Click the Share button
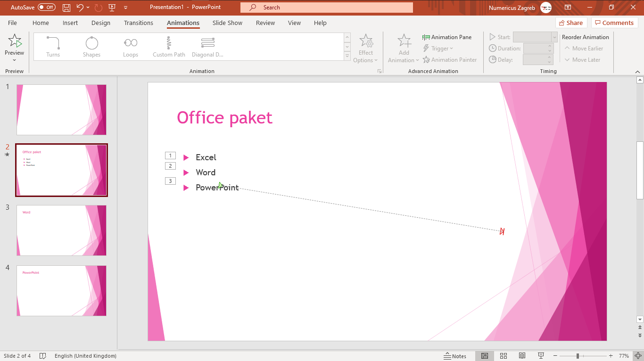 click(570, 23)
